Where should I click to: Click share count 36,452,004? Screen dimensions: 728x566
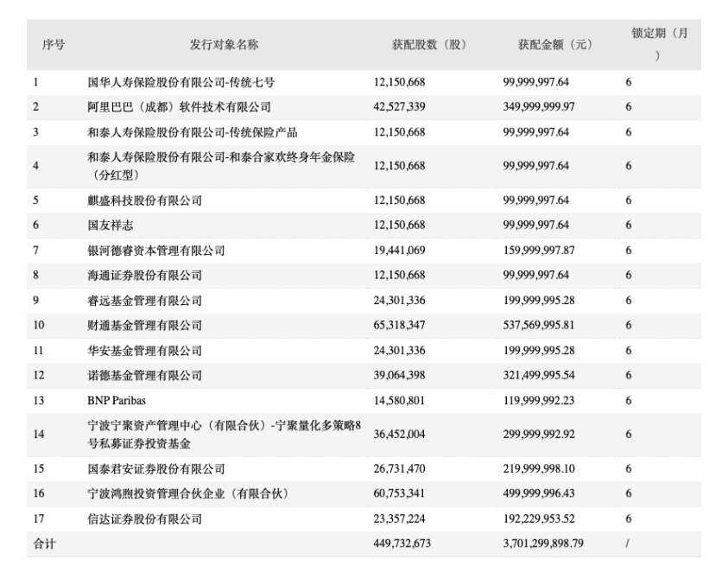point(399,435)
